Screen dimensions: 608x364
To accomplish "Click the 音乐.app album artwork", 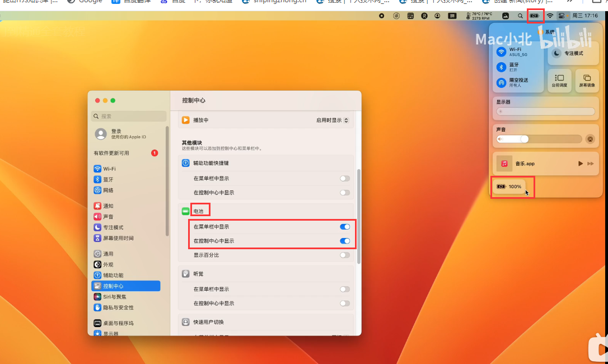I will click(504, 164).
